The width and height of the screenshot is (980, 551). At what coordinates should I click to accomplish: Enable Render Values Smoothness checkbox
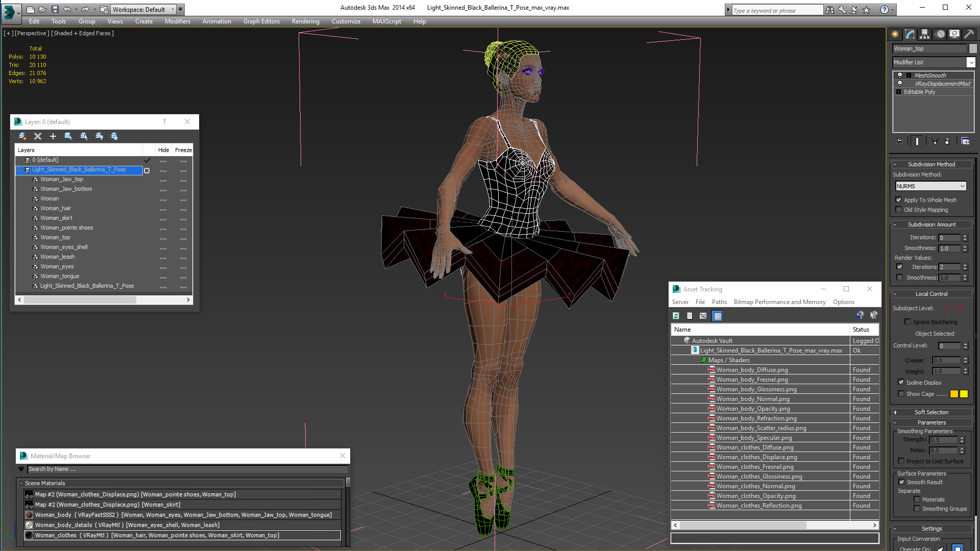pyautogui.click(x=899, y=278)
